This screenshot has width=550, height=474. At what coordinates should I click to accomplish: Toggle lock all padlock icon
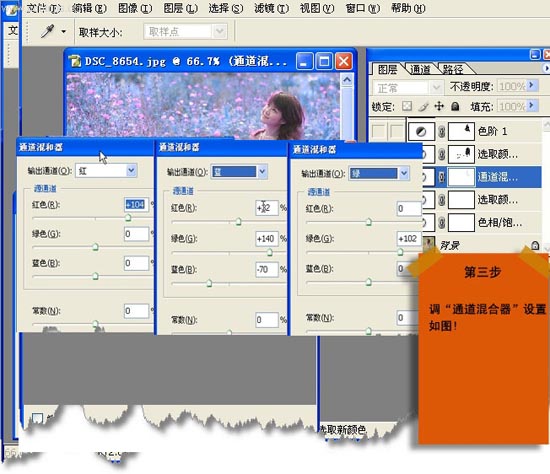[455, 106]
